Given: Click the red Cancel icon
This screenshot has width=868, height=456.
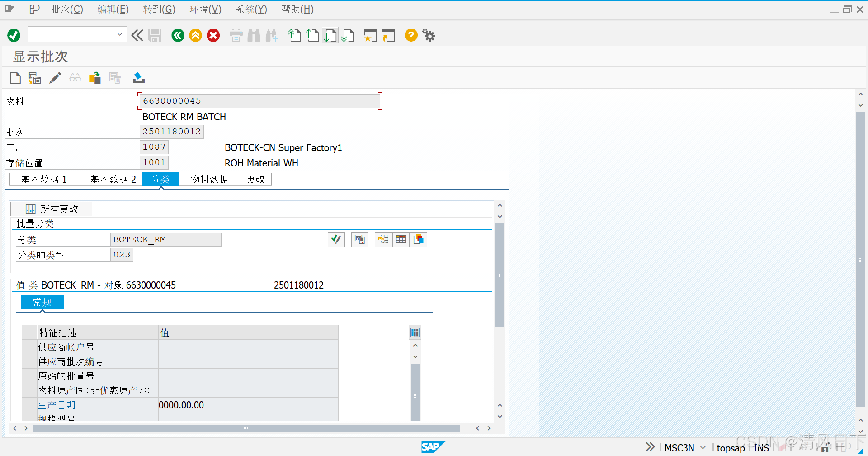Looking at the screenshot, I should (213, 35).
